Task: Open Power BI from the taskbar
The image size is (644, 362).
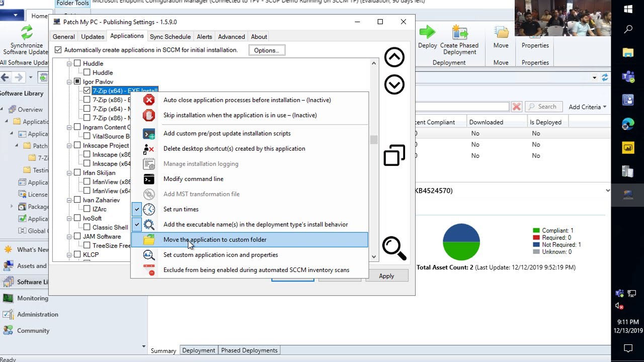Action: pos(628,148)
